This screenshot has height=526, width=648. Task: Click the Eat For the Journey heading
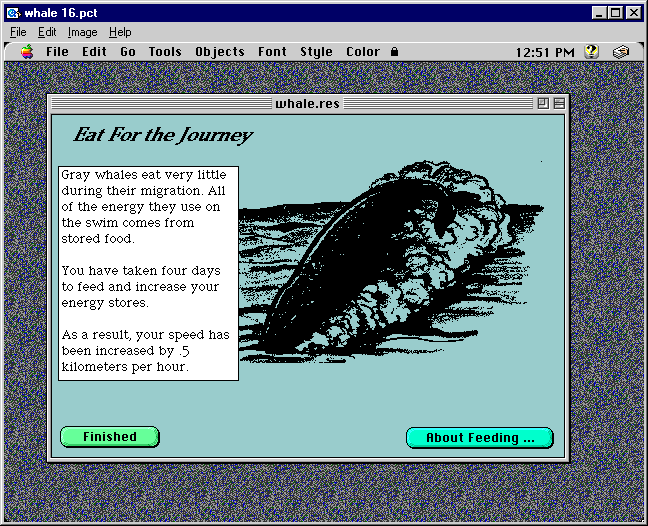coord(163,135)
